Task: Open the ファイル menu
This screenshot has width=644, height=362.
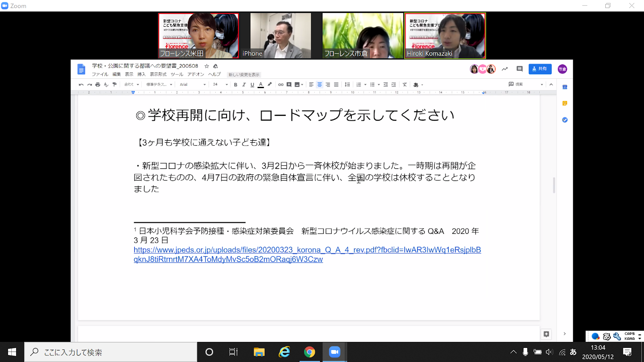Action: click(x=100, y=74)
